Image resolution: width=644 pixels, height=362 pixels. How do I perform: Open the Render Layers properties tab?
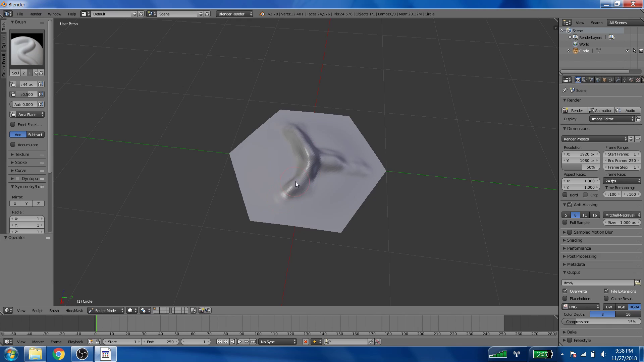point(584,80)
